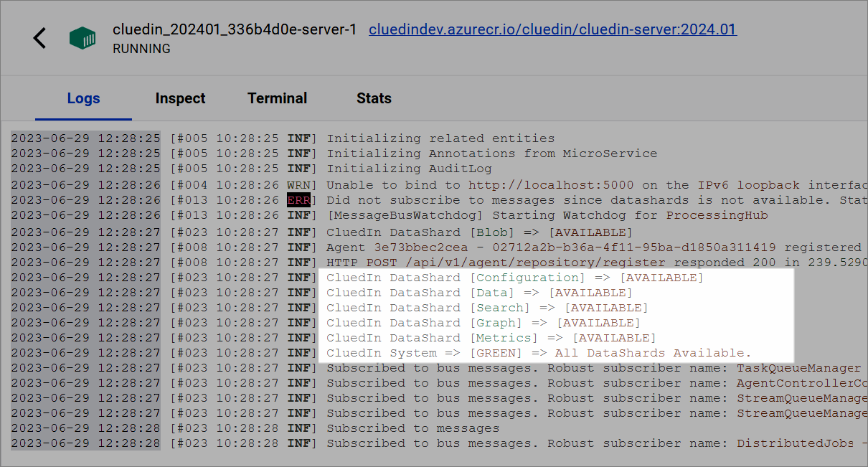Open the cluedin-server:2024.01 image link

tap(552, 29)
